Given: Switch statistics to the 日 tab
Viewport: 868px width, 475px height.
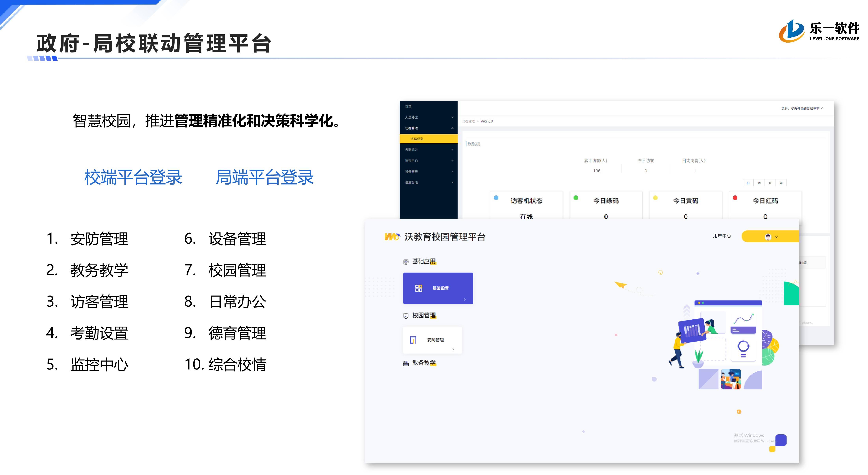Looking at the screenshot, I should (748, 183).
